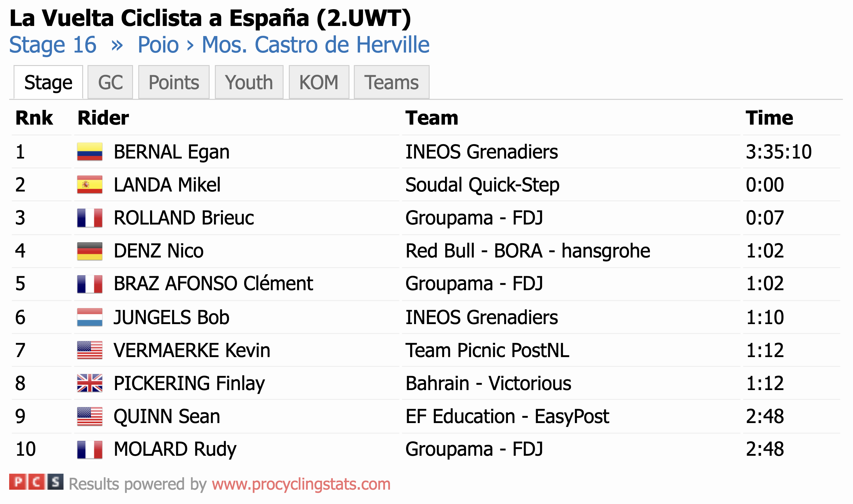Open the procyclingstats.com link

(301, 484)
